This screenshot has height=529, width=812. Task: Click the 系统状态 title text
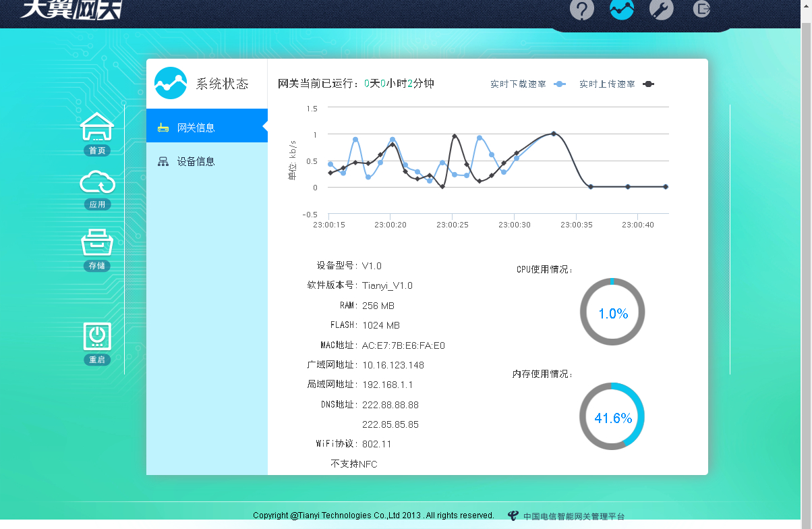pyautogui.click(x=222, y=84)
